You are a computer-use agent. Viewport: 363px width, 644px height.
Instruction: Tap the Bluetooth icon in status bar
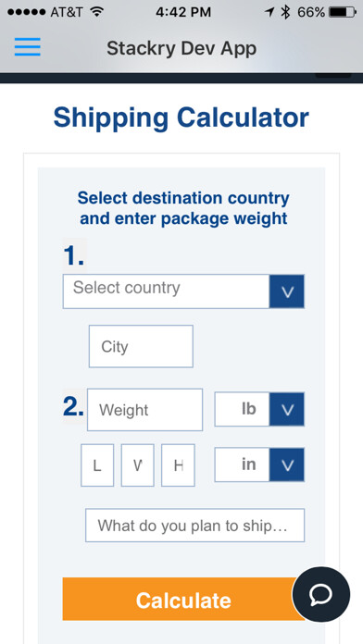(285, 12)
